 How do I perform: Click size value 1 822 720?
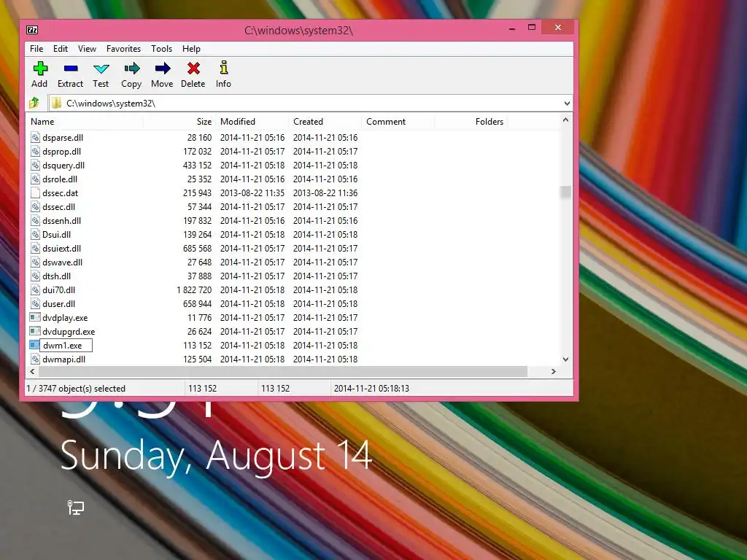click(194, 289)
